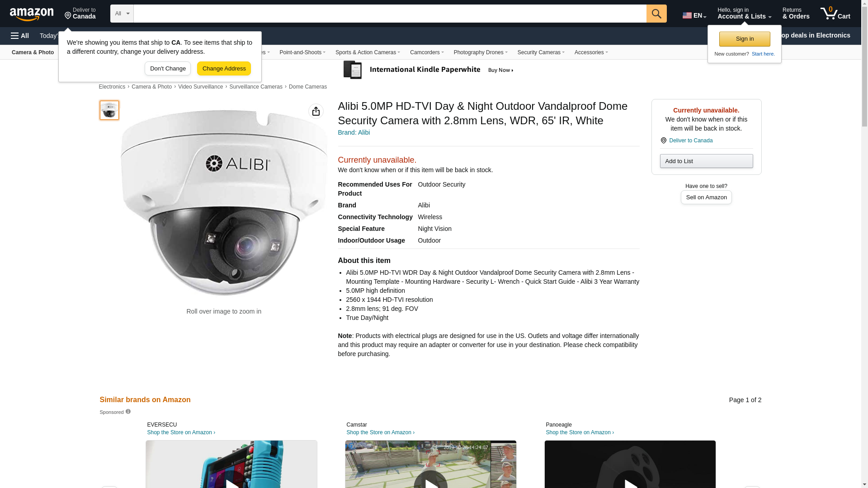The image size is (868, 488).
Task: Click the Amazon logo
Action: (x=32, y=14)
